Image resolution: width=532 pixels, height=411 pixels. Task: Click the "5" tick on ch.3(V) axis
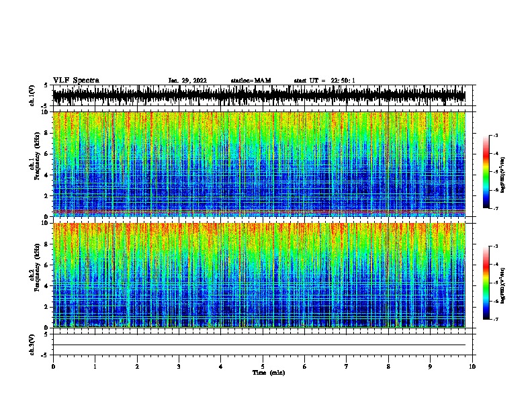(46, 334)
